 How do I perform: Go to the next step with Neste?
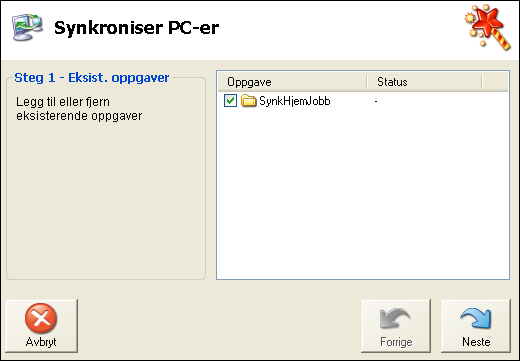(476, 326)
